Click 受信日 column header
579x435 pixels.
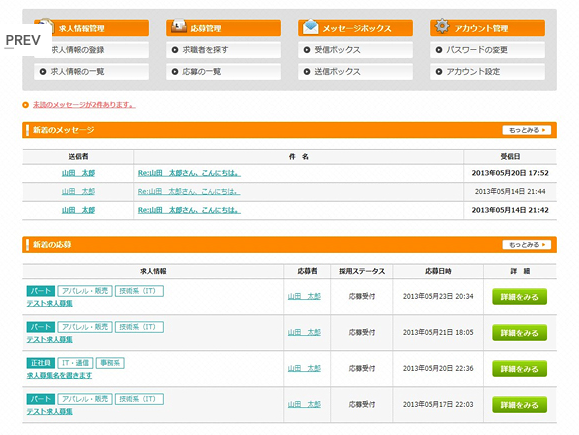click(x=510, y=157)
